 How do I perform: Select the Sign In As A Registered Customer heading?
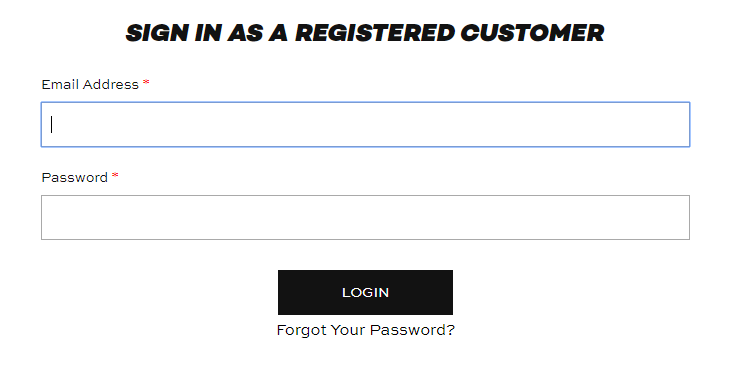point(365,33)
